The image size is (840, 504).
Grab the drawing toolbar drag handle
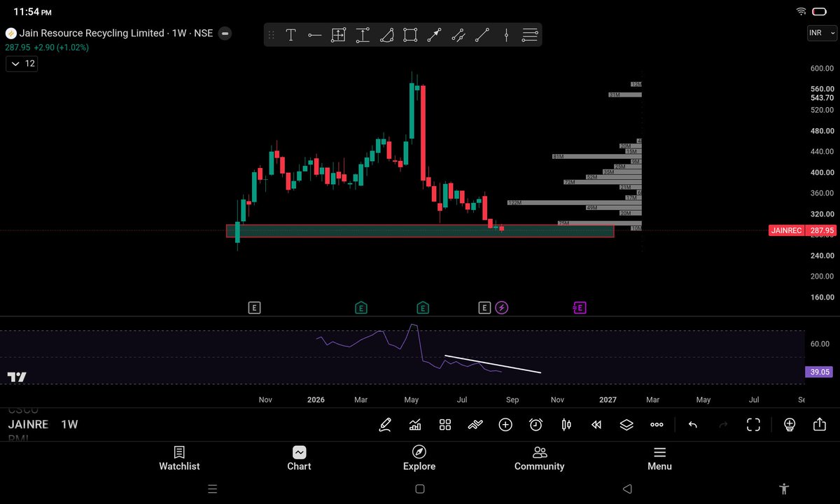(272, 35)
